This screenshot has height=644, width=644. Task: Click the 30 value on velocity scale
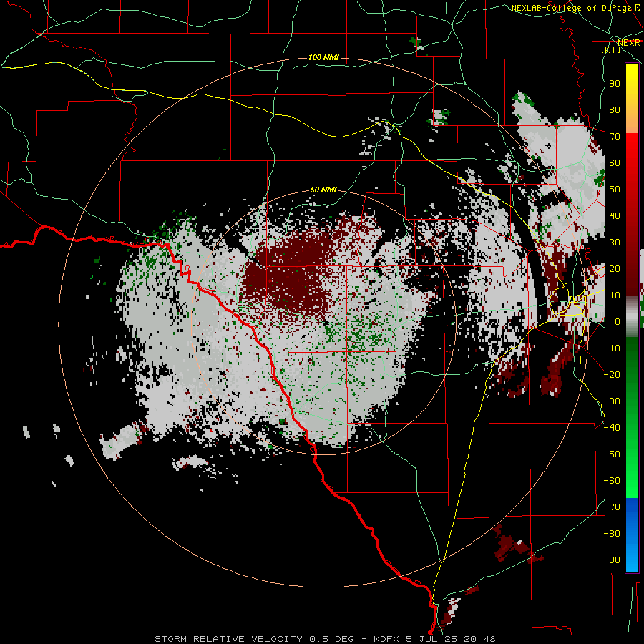[x=615, y=243]
